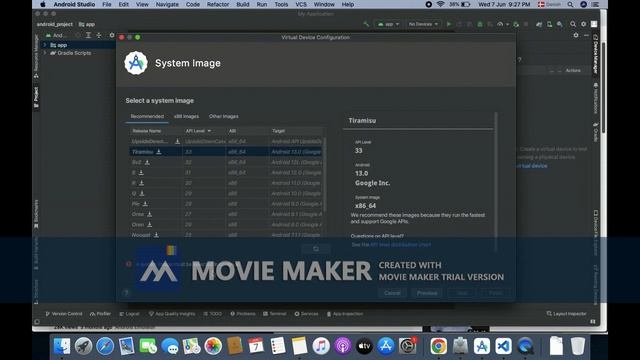Select the API 31 x86_64 row
The width and height of the screenshot is (640, 360).
pos(227,173)
